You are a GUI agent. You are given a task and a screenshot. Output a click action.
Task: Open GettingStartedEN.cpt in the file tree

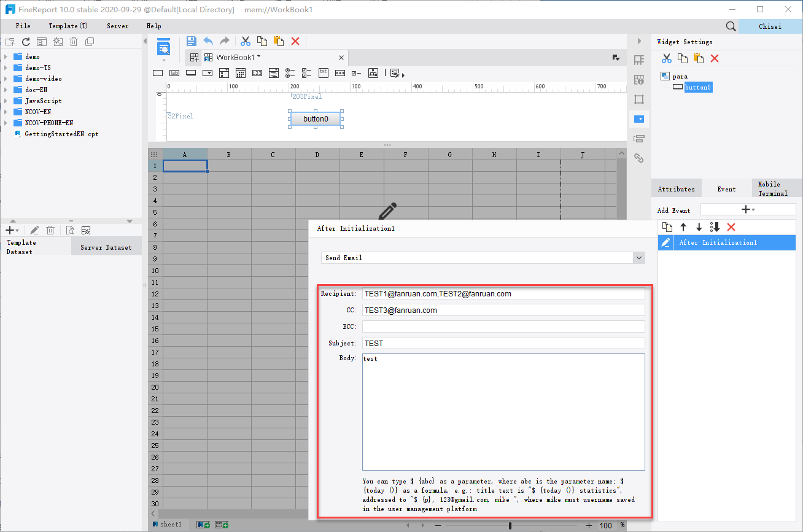[x=56, y=134]
